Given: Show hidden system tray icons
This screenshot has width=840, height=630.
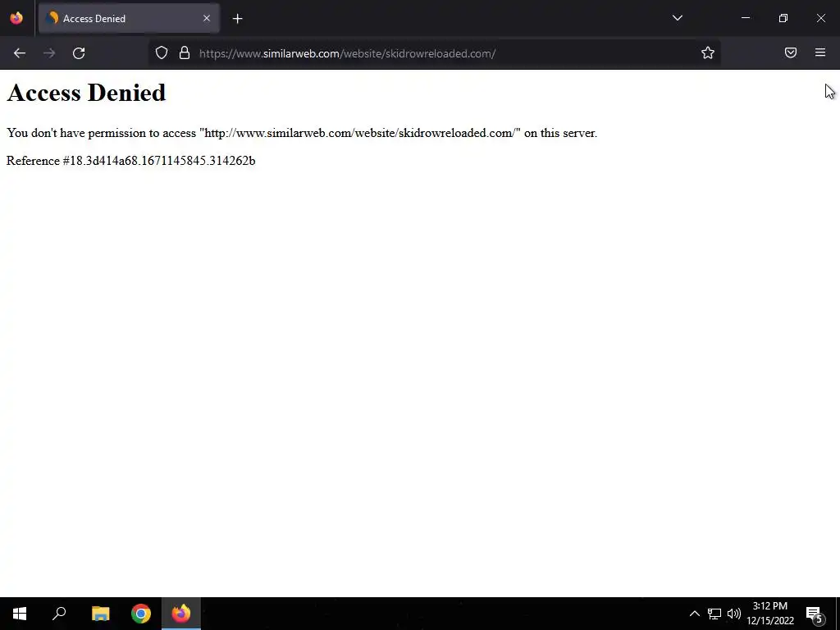Looking at the screenshot, I should point(694,614).
